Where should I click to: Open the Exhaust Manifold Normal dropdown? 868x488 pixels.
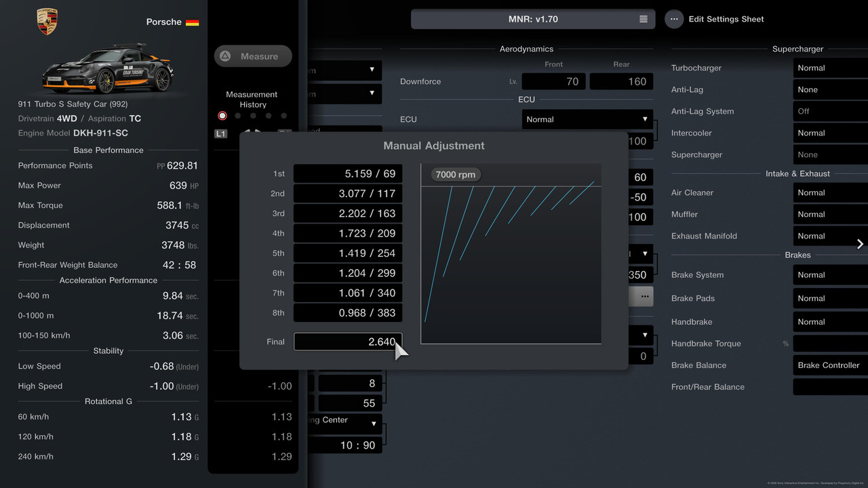[831, 236]
